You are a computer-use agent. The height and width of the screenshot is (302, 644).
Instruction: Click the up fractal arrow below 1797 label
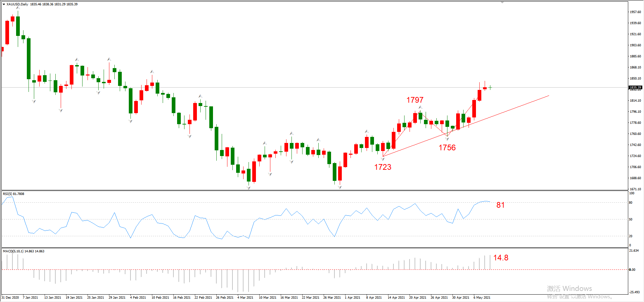(420, 107)
